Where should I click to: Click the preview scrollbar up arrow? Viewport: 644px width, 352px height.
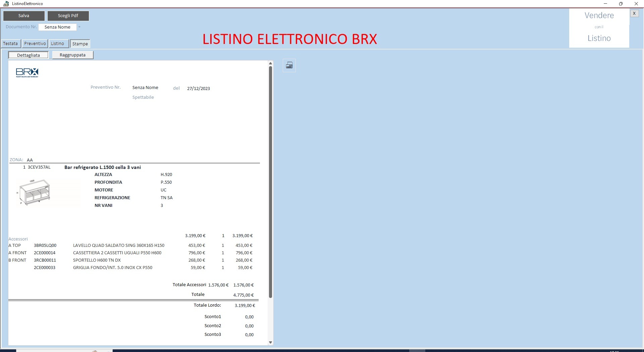point(270,63)
